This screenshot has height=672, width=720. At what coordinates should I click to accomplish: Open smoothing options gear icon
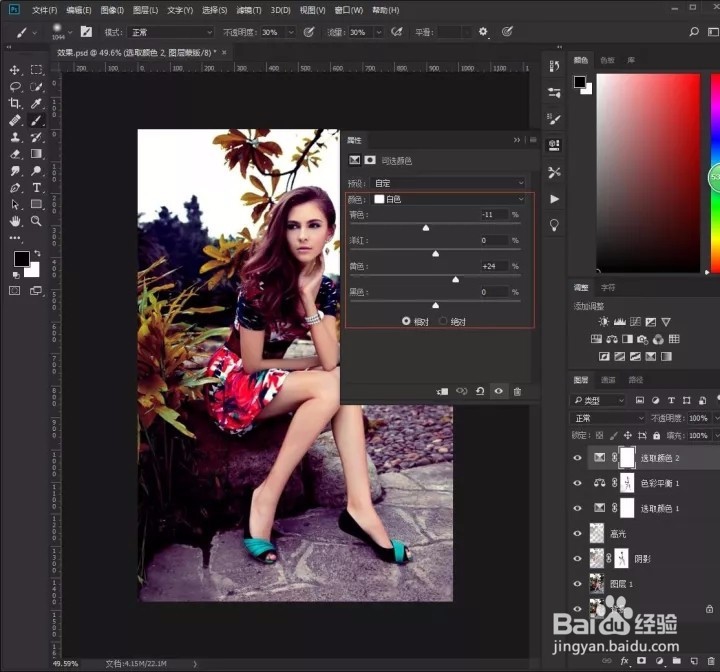coord(483,32)
